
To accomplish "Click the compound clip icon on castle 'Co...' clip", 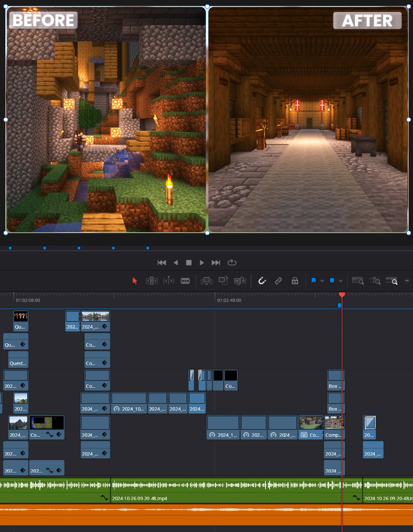I will (304, 435).
